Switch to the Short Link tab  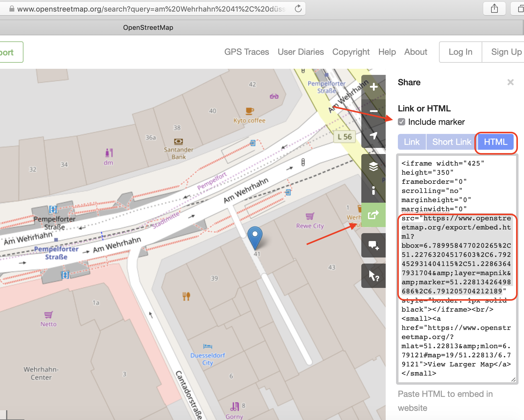point(451,142)
